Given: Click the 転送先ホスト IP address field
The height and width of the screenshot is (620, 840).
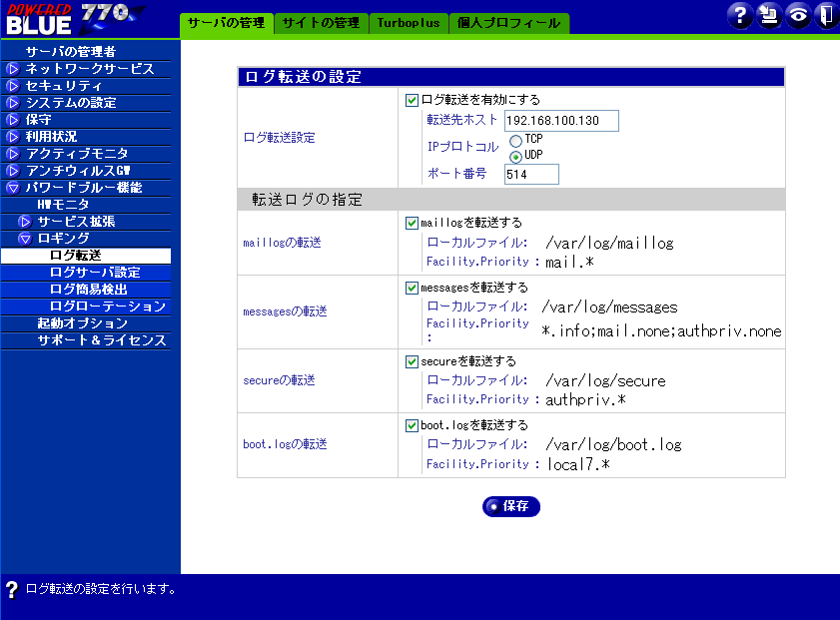Looking at the screenshot, I should pos(561,121).
